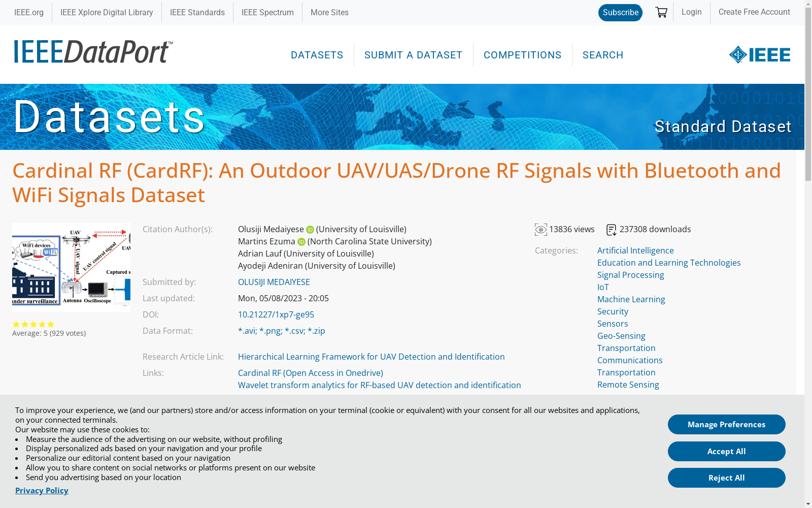The width and height of the screenshot is (812, 508).
Task: Open IEEE Standards link
Action: pos(197,12)
